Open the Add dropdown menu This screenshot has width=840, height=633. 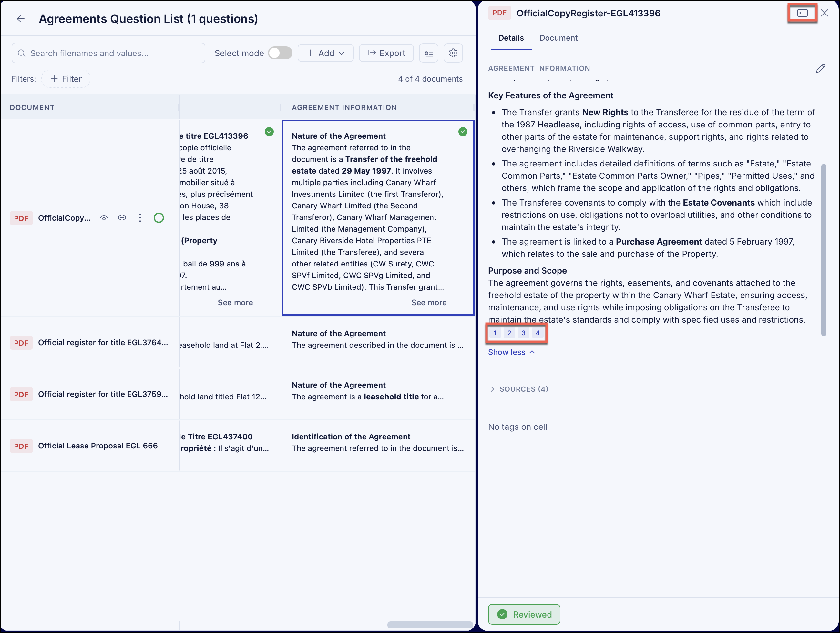pyautogui.click(x=325, y=53)
